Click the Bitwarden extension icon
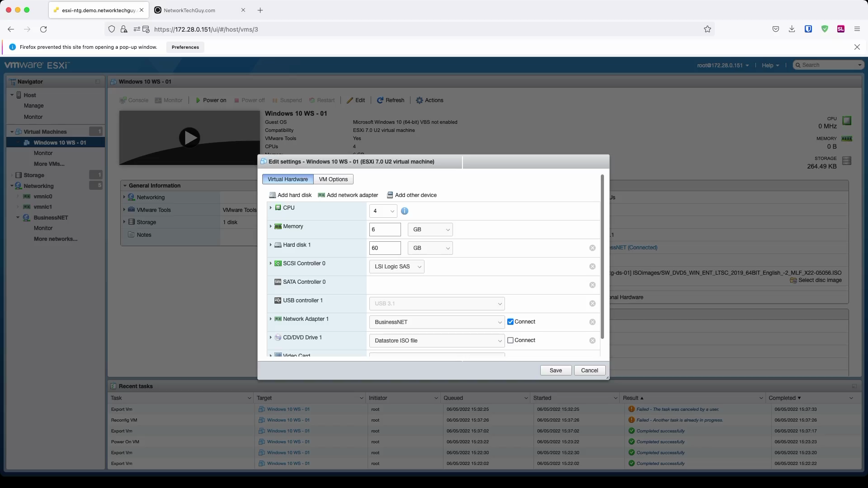This screenshot has width=868, height=488. pos(808,29)
